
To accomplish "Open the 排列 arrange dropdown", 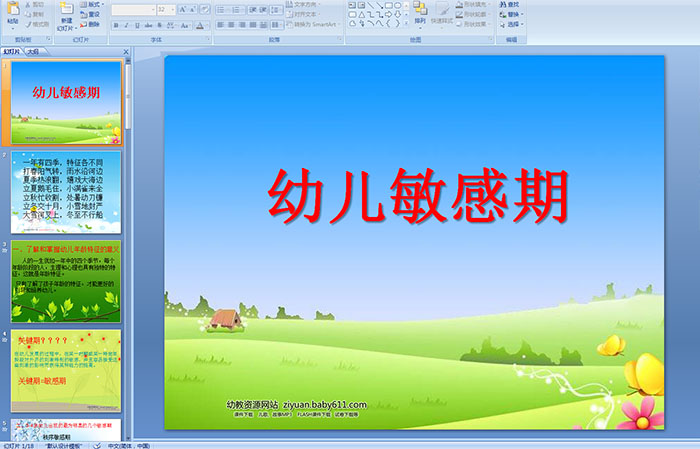I will pyautogui.click(x=420, y=13).
